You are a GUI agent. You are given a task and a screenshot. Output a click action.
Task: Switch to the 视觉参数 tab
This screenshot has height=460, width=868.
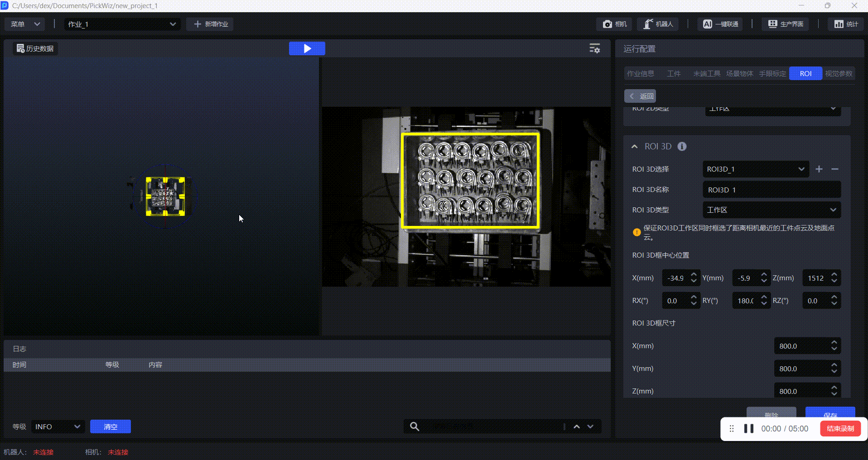pos(839,73)
